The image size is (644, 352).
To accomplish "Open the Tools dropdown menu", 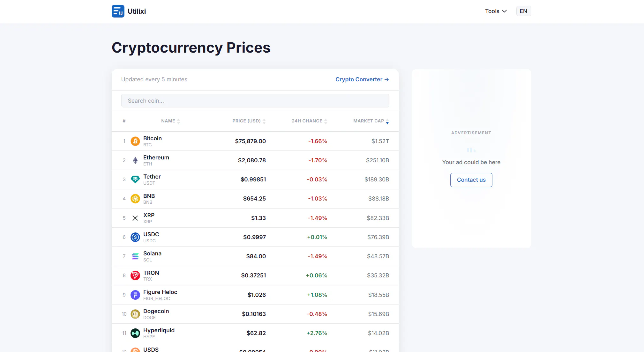I will click(496, 11).
